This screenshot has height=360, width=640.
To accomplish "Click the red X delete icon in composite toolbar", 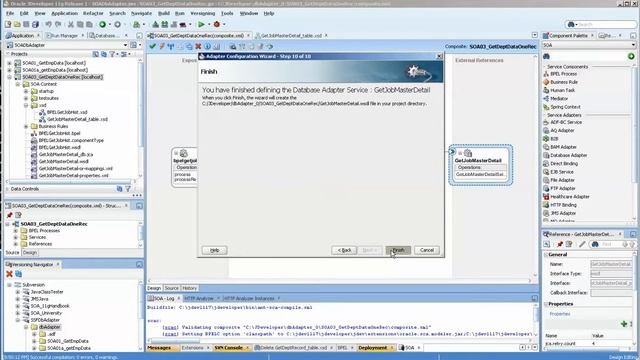I will [198, 46].
